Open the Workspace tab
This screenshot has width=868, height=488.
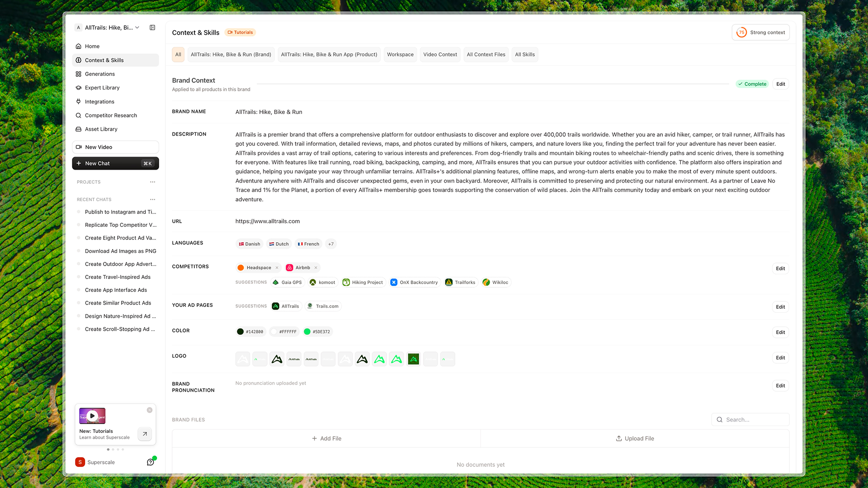tap(401, 55)
